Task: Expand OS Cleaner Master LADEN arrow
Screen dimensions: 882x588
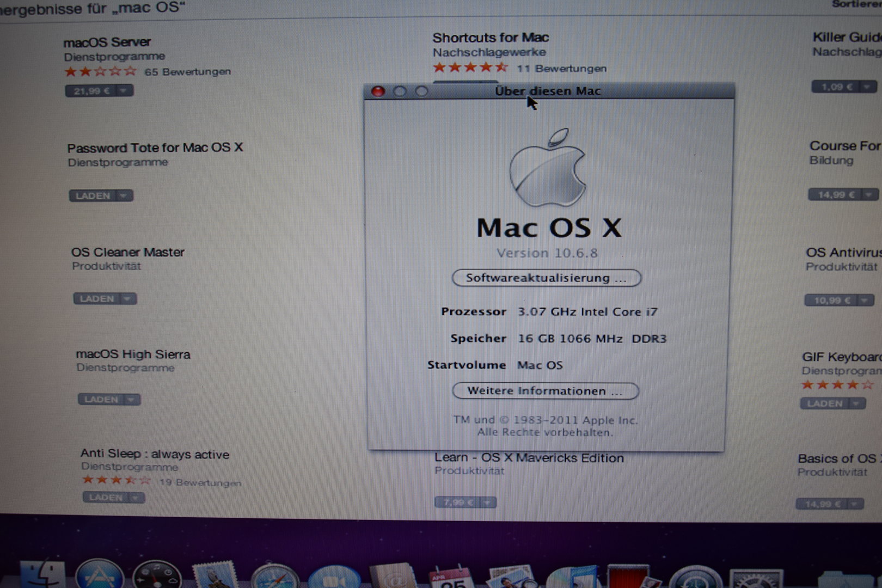Action: coord(127,299)
